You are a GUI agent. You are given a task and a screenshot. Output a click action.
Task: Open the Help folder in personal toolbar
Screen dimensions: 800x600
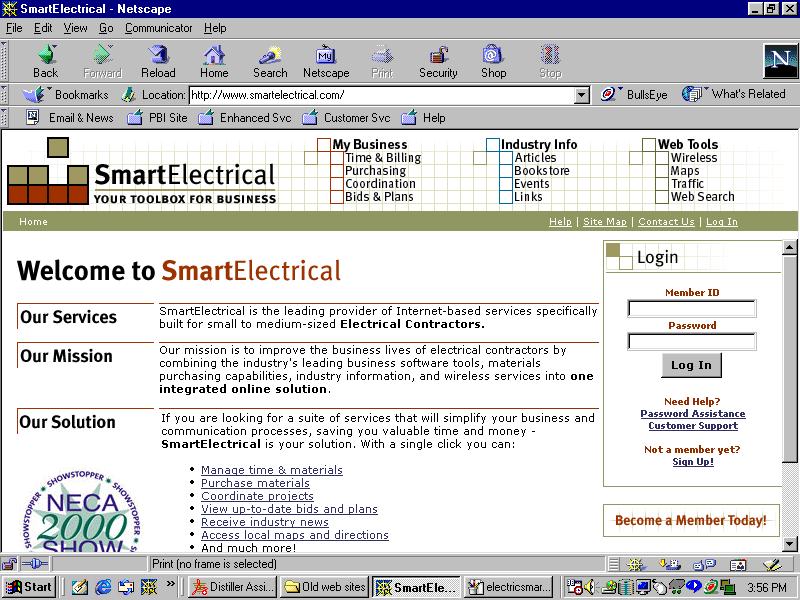(x=423, y=118)
